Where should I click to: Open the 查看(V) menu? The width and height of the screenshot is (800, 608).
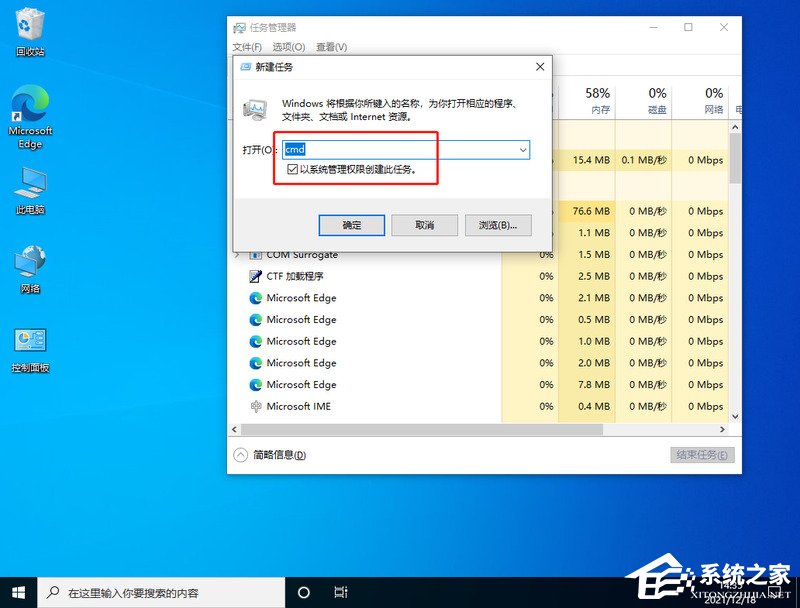point(330,46)
